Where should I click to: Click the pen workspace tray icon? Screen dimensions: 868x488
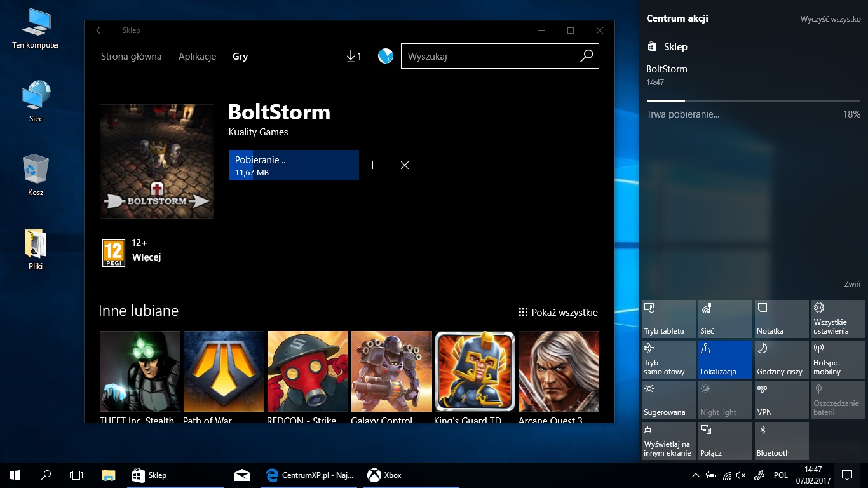point(759,475)
